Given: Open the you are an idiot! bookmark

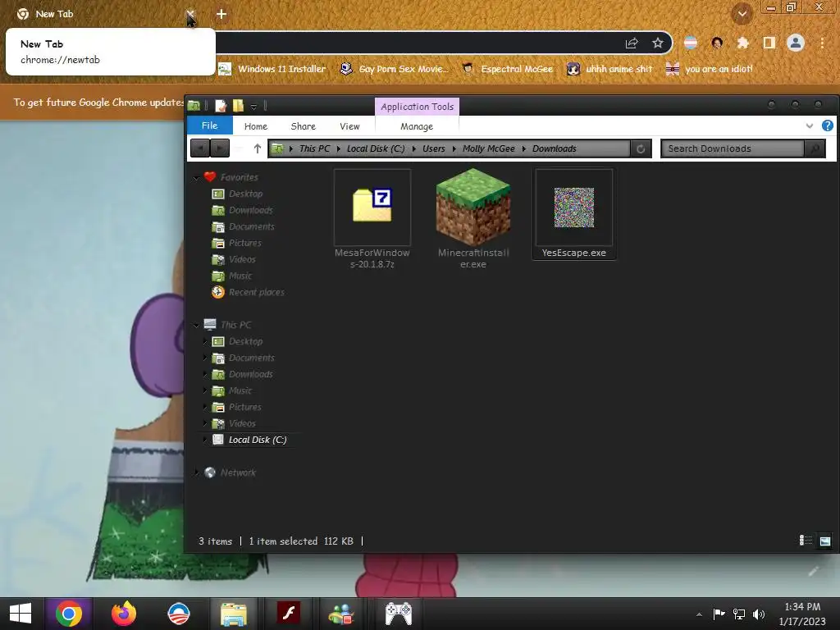Looking at the screenshot, I should [709, 69].
